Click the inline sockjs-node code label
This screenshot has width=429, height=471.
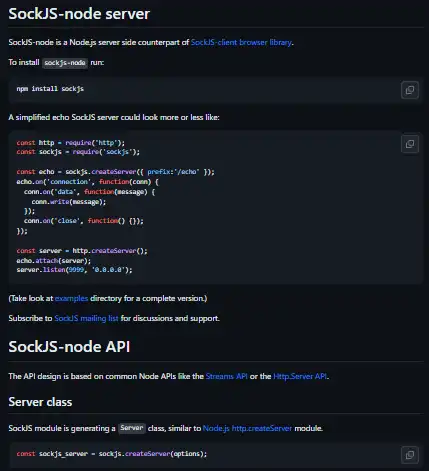[x=65, y=63]
